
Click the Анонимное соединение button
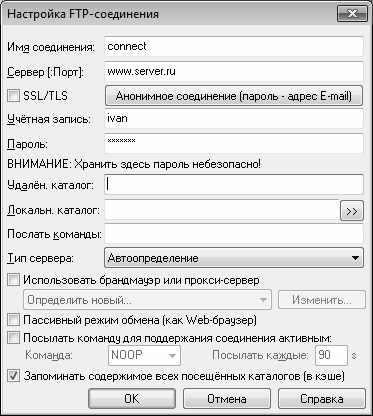tap(234, 96)
